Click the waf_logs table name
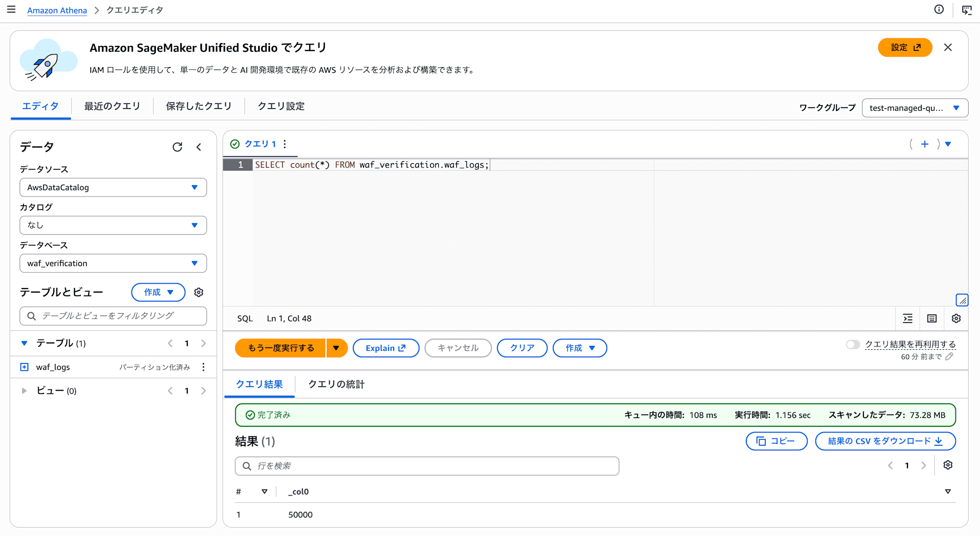 click(53, 367)
